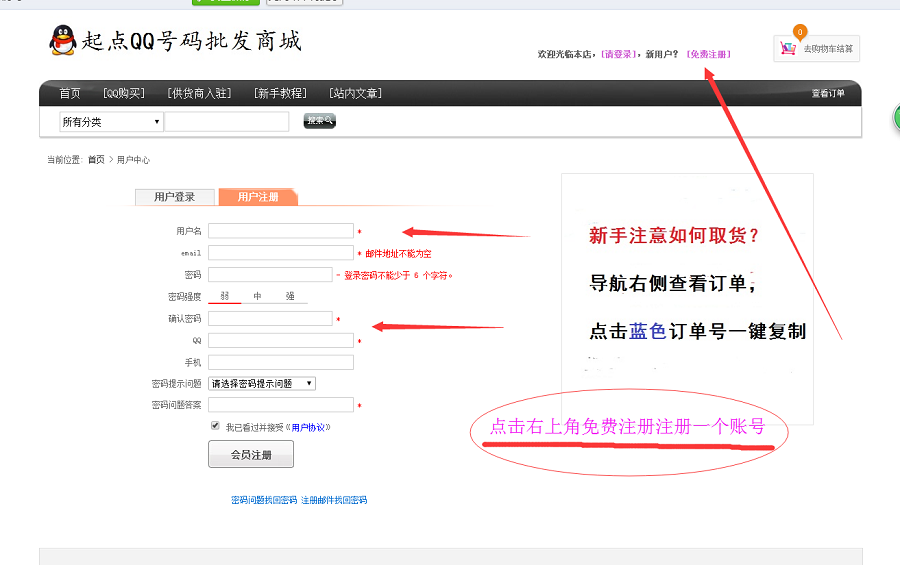Click the 确认密码 confirm password field
This screenshot has width=900, height=565.
[x=270, y=318]
